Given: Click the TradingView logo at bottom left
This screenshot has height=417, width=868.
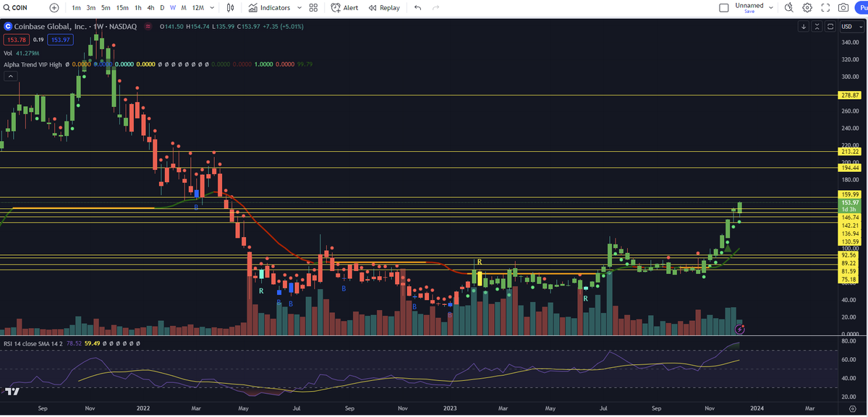Looking at the screenshot, I should click(12, 391).
